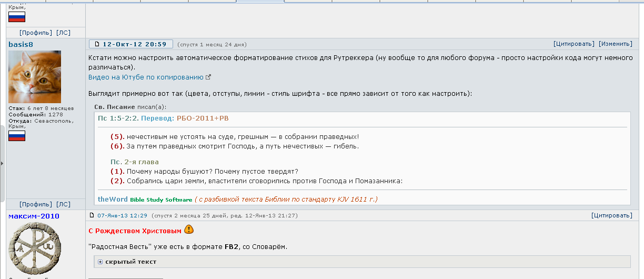
Task: Open the basis8 username link
Action: click(21, 44)
